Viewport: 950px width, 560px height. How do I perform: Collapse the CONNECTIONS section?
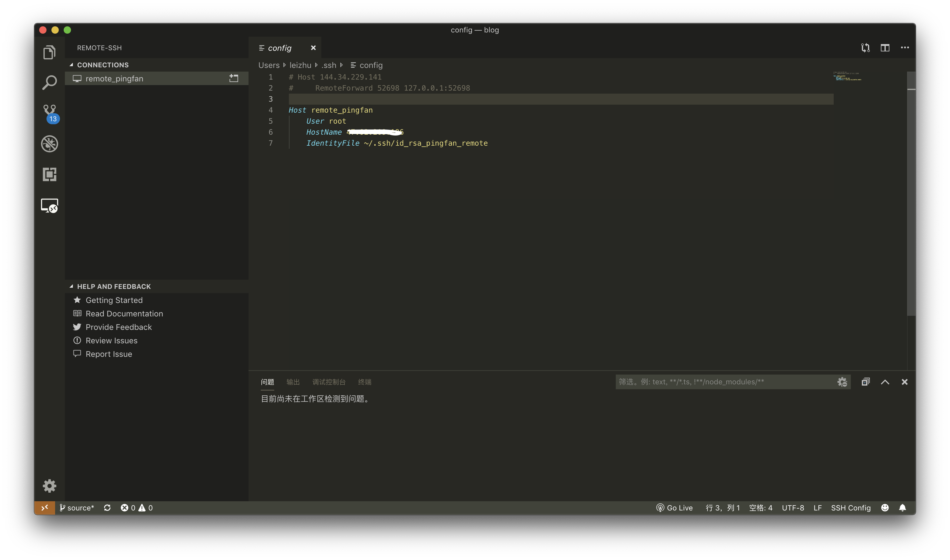pos(71,65)
